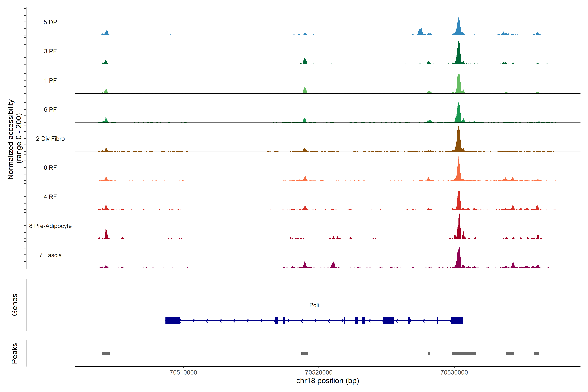
Task: Click the 4 RF track label
Action: click(50, 197)
